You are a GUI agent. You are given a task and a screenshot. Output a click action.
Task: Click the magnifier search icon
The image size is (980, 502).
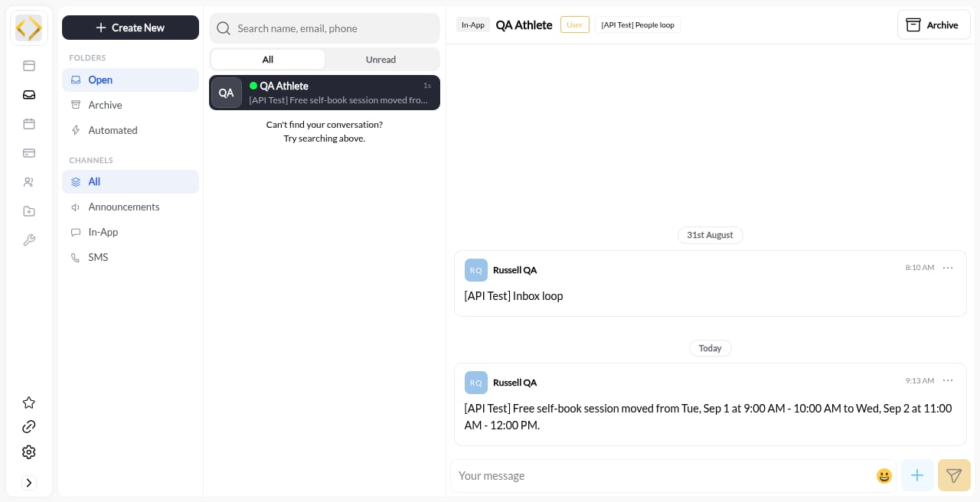pos(224,28)
